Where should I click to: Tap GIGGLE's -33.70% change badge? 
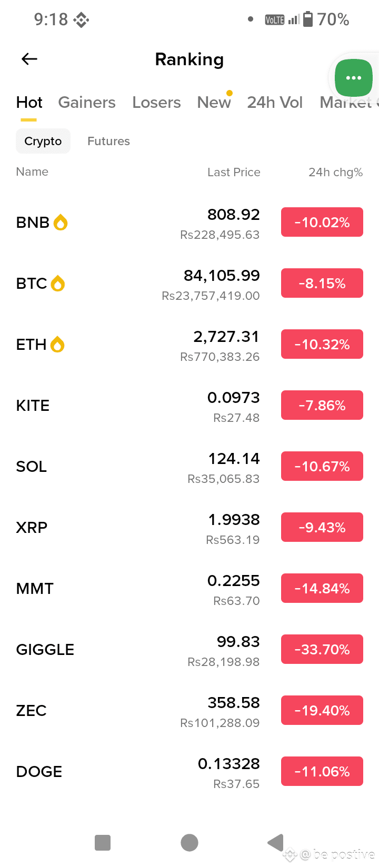(322, 650)
